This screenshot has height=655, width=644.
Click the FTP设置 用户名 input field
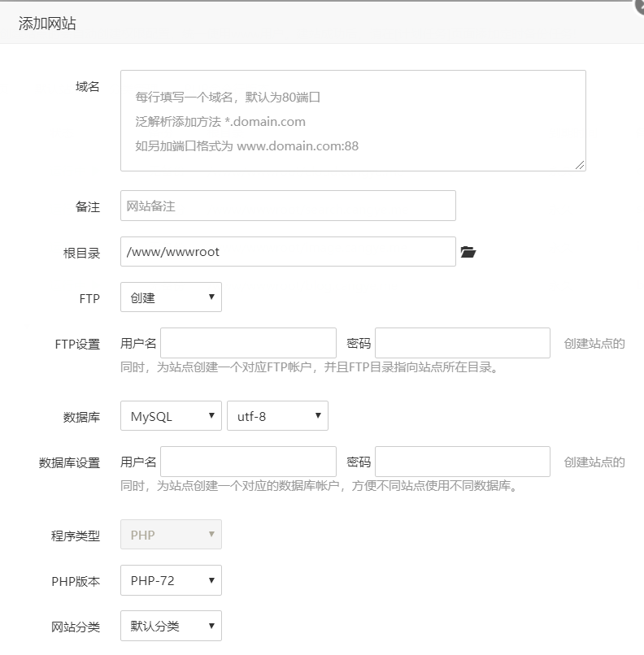point(248,343)
